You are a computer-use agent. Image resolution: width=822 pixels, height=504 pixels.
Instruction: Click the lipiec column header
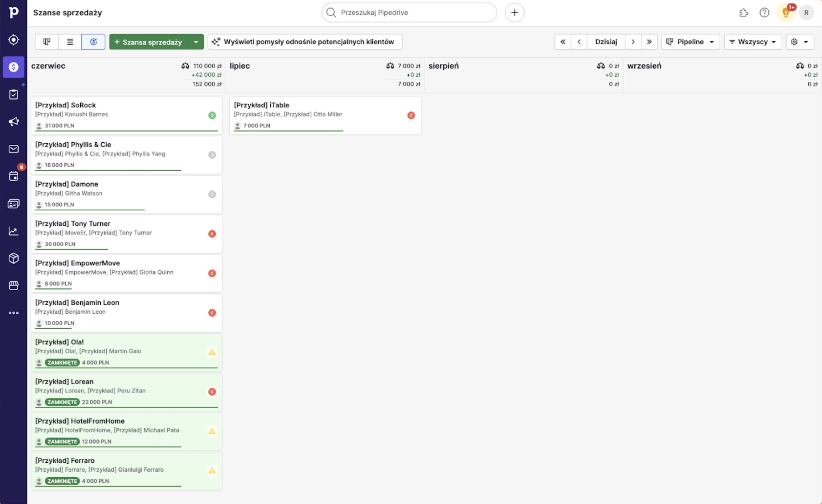click(x=240, y=66)
